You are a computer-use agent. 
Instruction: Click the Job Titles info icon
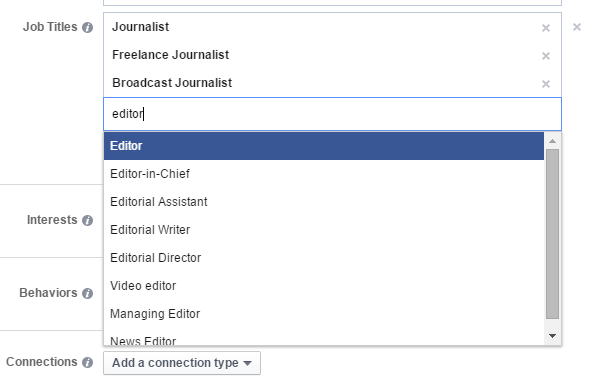(x=88, y=27)
